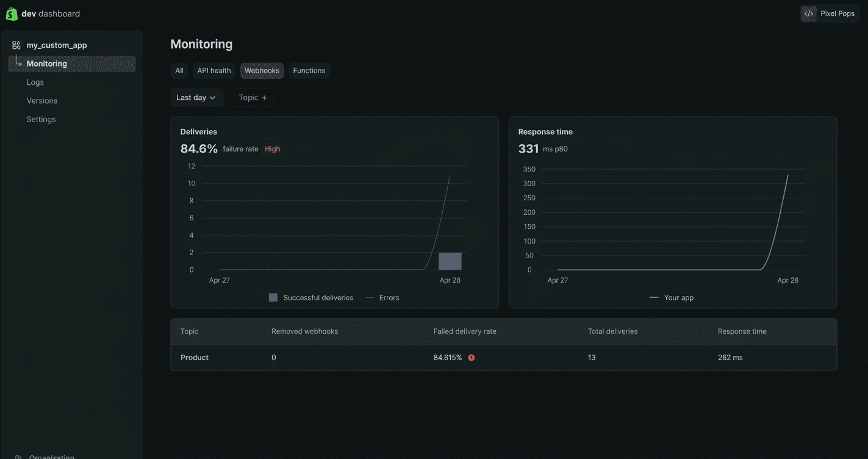Click the Response time column header

[742, 331]
